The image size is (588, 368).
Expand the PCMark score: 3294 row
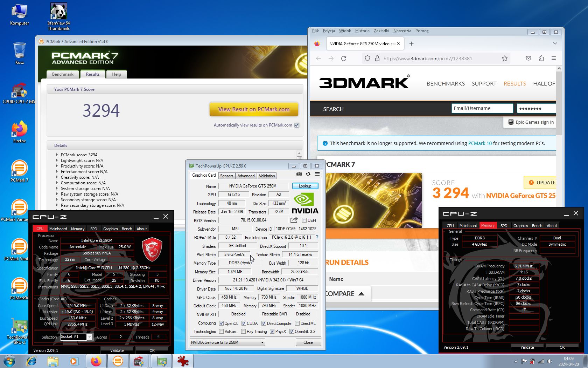click(57, 155)
